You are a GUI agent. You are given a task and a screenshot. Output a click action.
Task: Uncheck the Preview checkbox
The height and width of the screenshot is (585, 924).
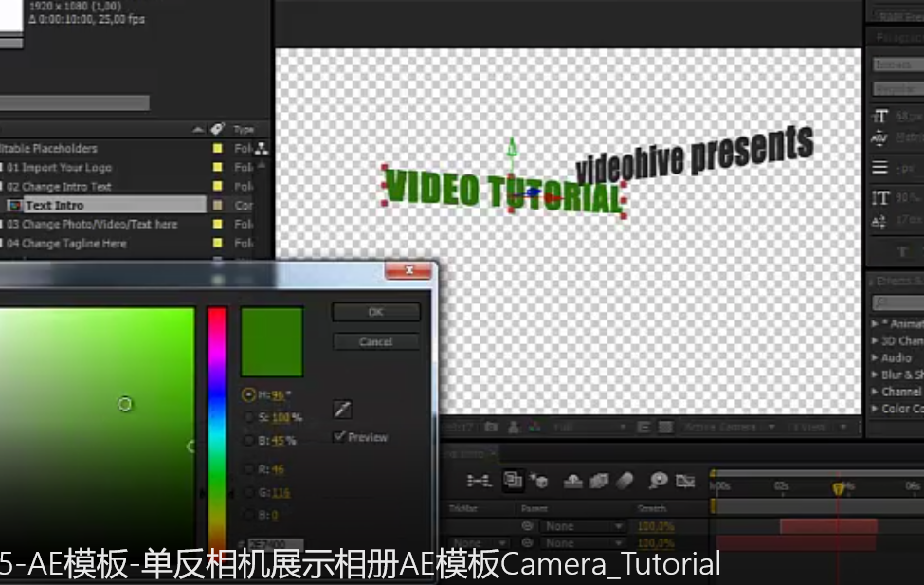(339, 436)
